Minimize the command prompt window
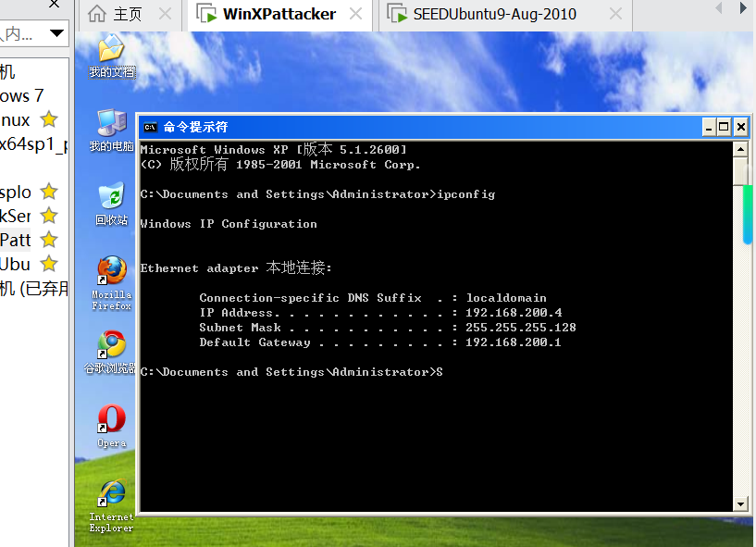 pyautogui.click(x=708, y=128)
